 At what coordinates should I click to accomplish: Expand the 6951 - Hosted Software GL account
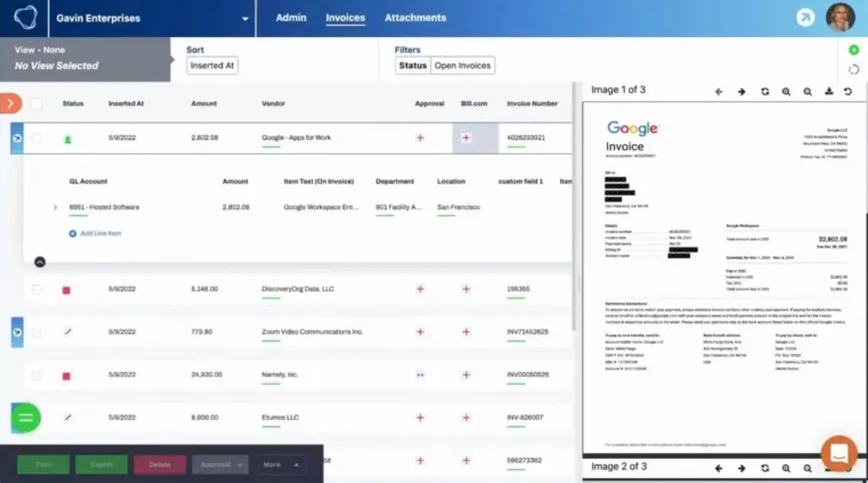click(x=54, y=206)
